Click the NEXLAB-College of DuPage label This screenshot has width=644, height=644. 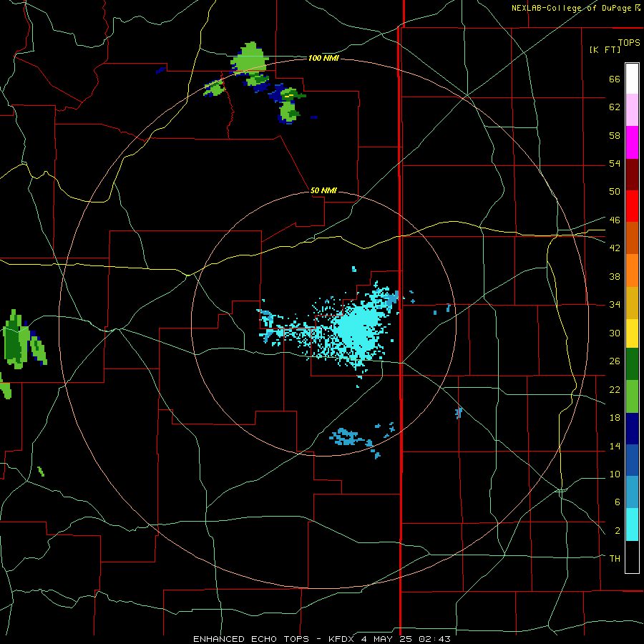click(572, 8)
